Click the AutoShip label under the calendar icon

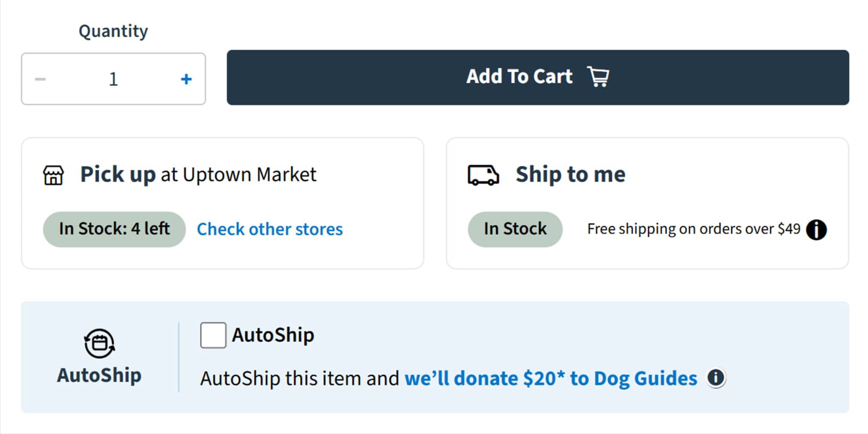pyautogui.click(x=99, y=375)
